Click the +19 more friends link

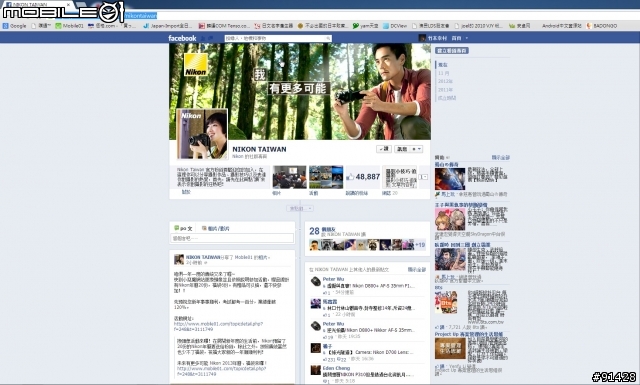(x=420, y=245)
